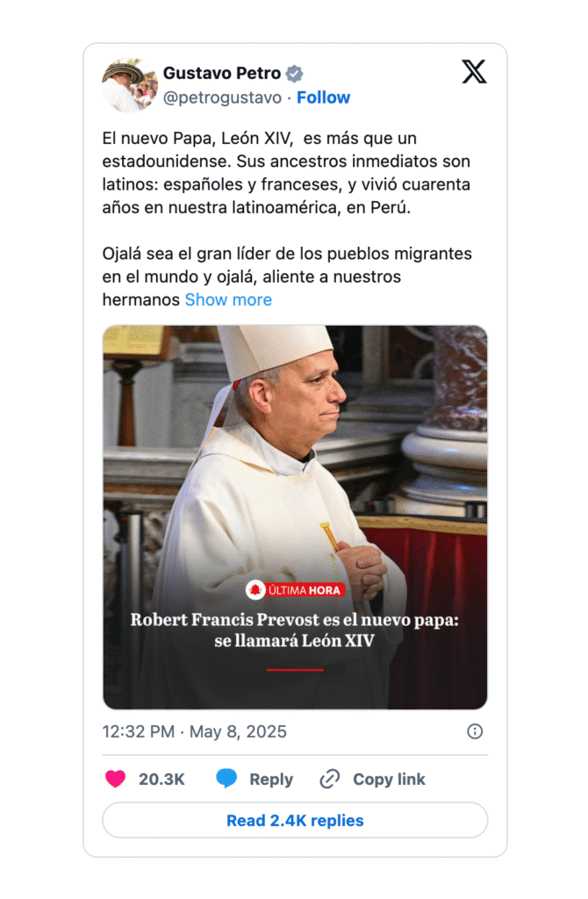The width and height of the screenshot is (588, 899).
Task: Open the 12:32 PM May 8, 2025 timestamp
Action: point(194,731)
